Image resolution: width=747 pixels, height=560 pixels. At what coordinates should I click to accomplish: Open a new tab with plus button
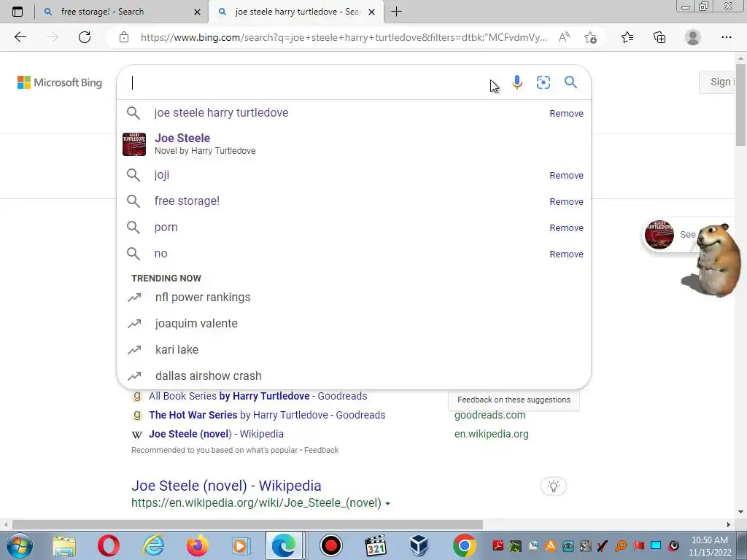pyautogui.click(x=396, y=12)
